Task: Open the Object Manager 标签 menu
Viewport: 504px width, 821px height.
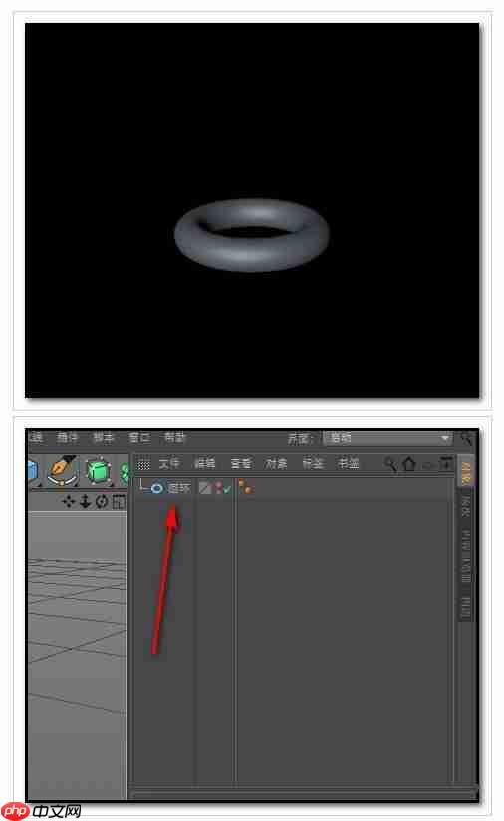Action: [313, 464]
